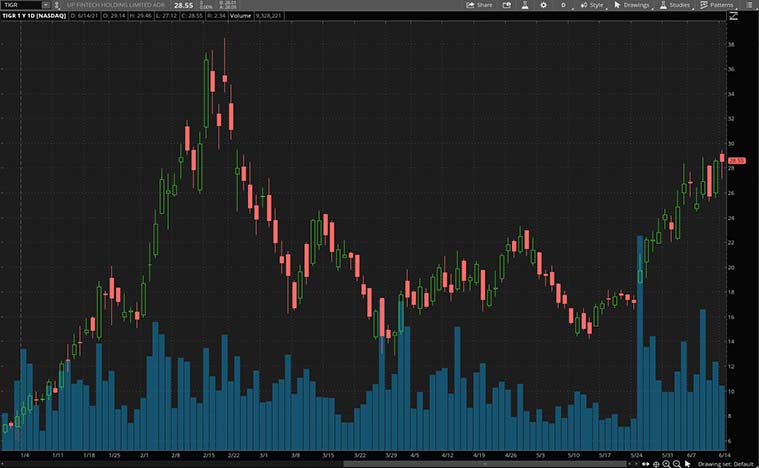Expand the Patterns dropdown
This screenshot has width=759, height=468.
point(718,5)
